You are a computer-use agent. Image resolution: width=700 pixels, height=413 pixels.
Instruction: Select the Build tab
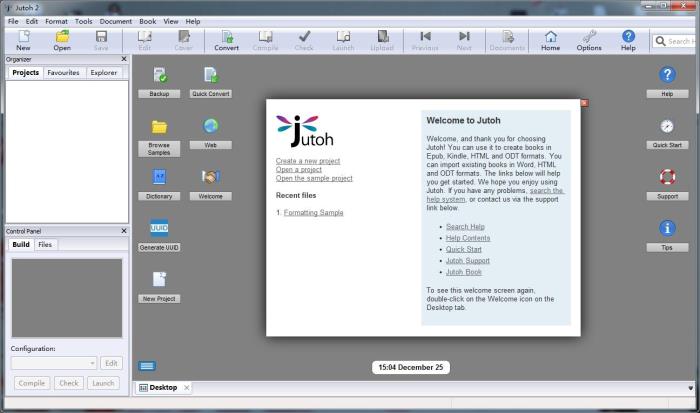(x=21, y=245)
